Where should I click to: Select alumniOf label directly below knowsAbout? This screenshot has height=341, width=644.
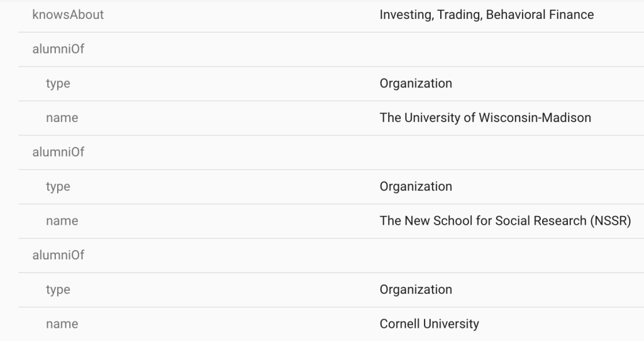58,49
